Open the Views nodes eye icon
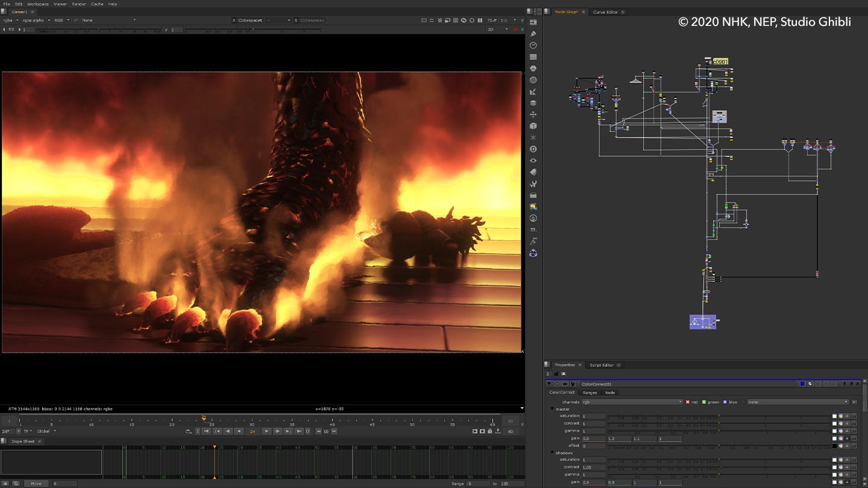Screen dimensions: 868x488 tap(533, 161)
